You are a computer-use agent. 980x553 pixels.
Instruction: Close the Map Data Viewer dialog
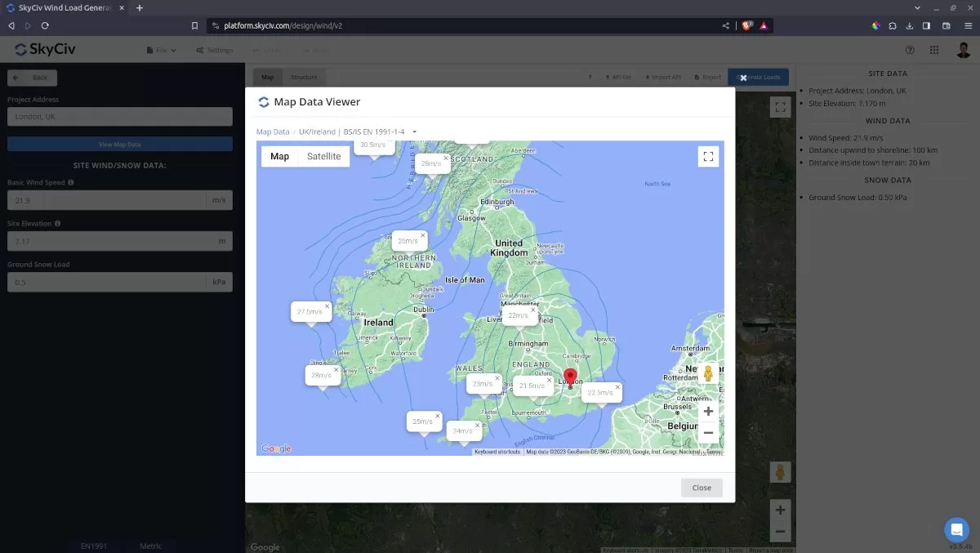[701, 487]
